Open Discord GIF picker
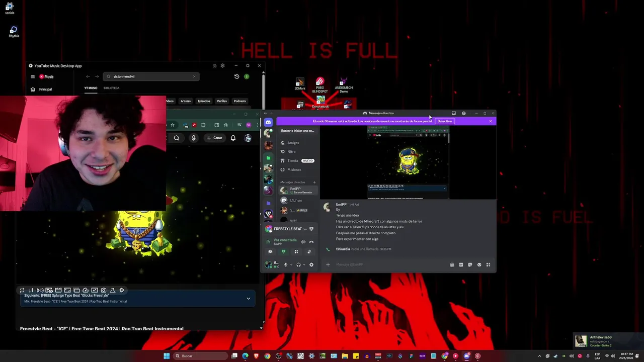This screenshot has height=362, width=644. [x=461, y=264]
